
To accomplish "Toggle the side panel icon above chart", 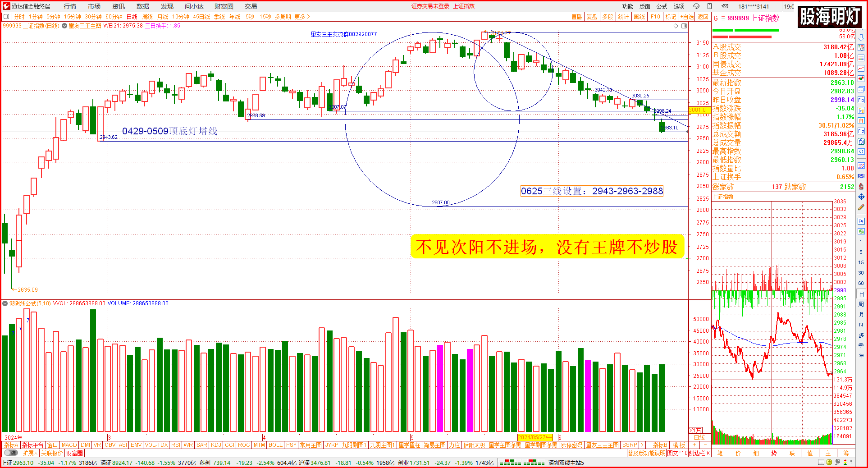I will coord(684,26).
